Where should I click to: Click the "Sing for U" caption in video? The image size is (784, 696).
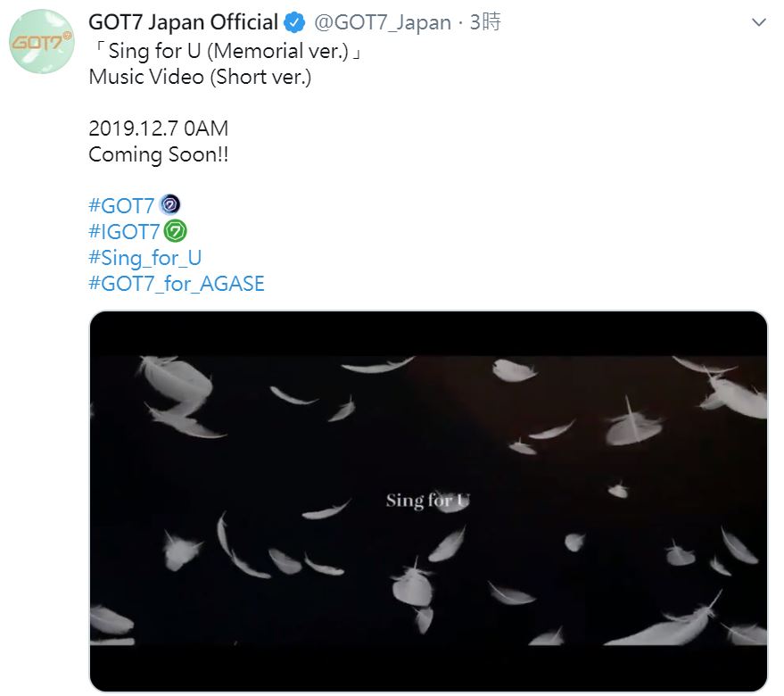427,501
